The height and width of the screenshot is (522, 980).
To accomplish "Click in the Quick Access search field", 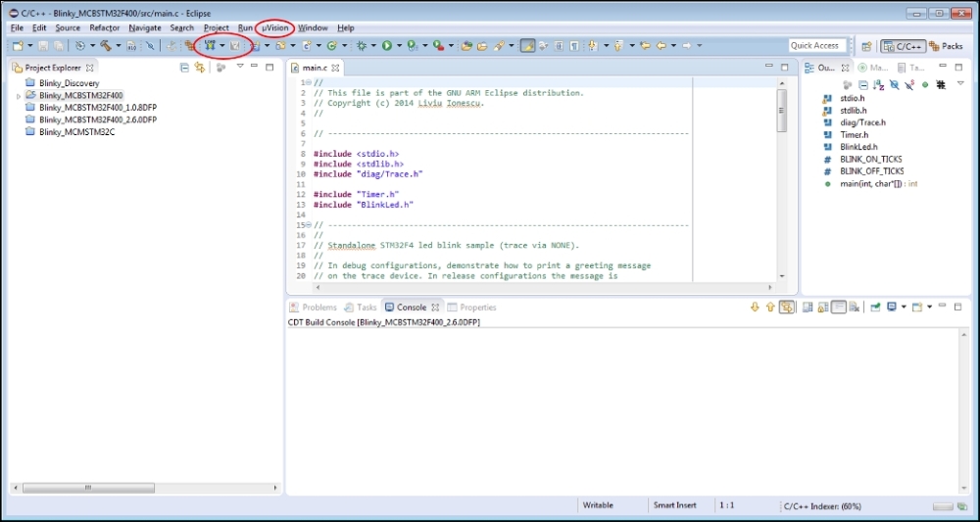I will click(816, 46).
